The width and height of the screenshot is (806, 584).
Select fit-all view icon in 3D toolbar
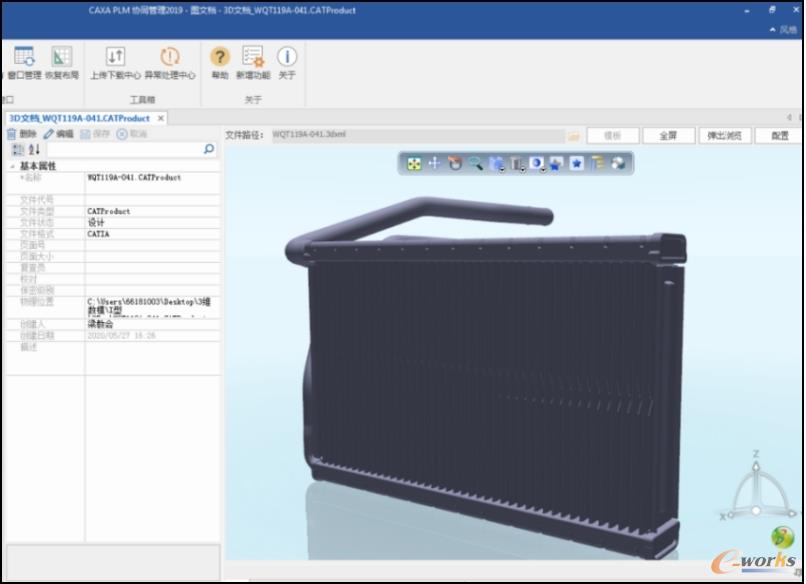point(414,163)
